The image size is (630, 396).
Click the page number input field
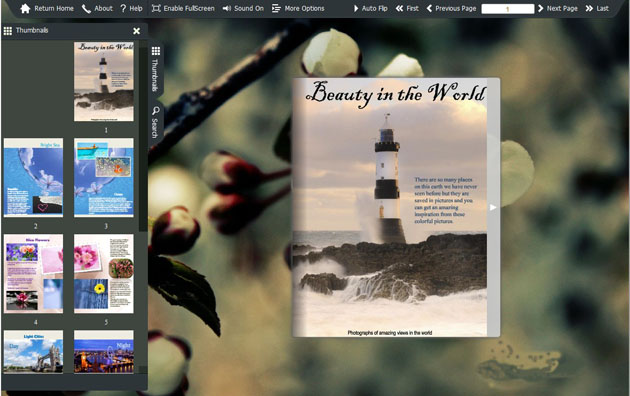[508, 8]
